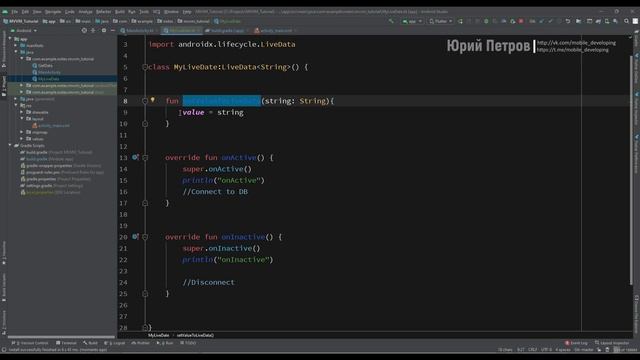Fold the class MyLiveDate block on line 5
The width and height of the screenshot is (640, 360).
(x=145, y=67)
